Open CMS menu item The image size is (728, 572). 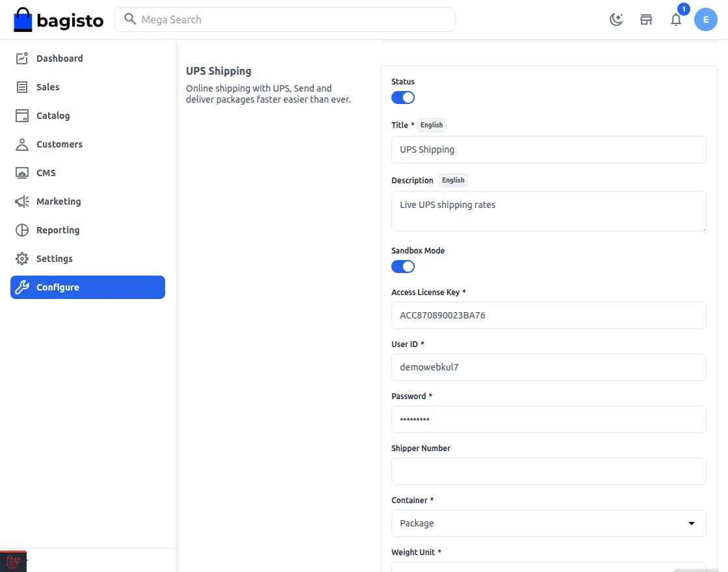click(x=87, y=173)
